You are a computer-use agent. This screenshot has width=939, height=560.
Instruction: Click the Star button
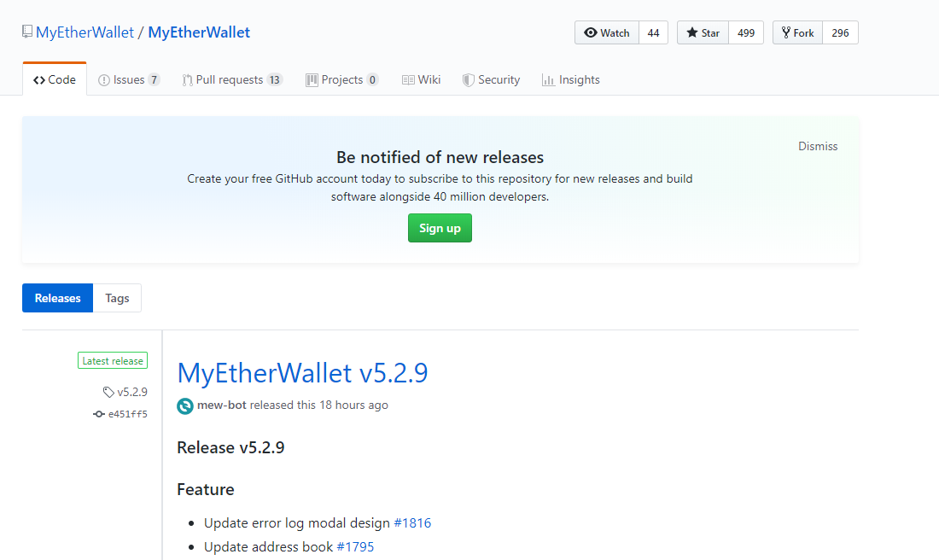(x=703, y=33)
